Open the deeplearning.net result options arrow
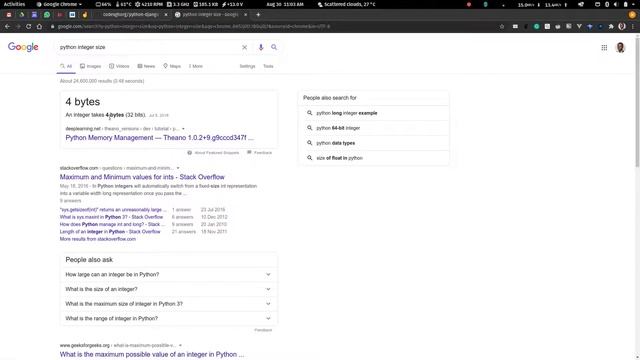The height and width of the screenshot is (360, 640). click(183, 129)
